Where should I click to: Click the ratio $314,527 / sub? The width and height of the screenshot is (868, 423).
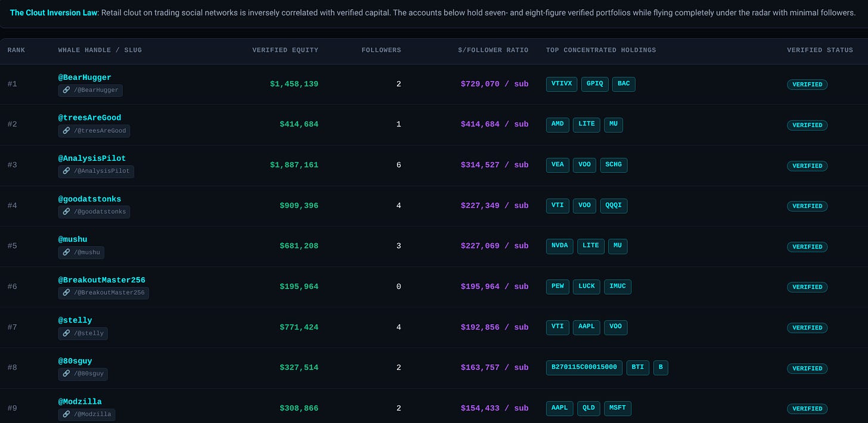495,165
